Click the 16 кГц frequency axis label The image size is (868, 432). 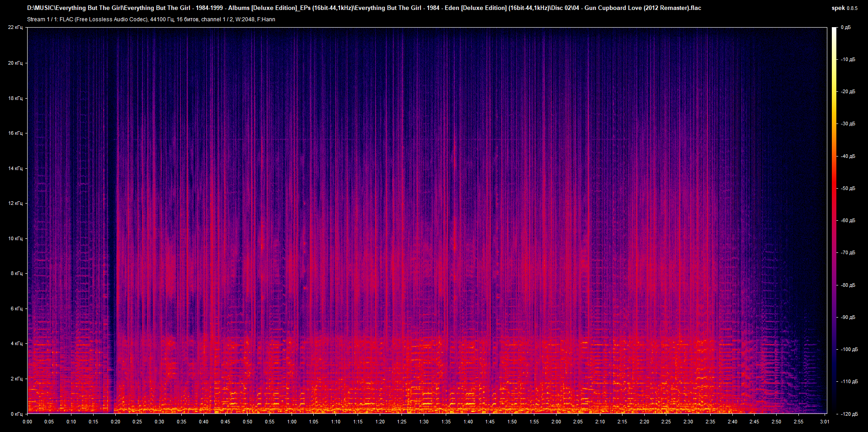[15, 133]
